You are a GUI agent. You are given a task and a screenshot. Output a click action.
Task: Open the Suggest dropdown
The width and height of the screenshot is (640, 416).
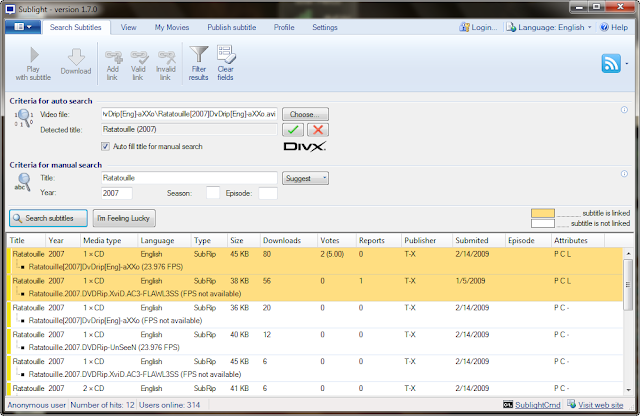pyautogui.click(x=305, y=178)
